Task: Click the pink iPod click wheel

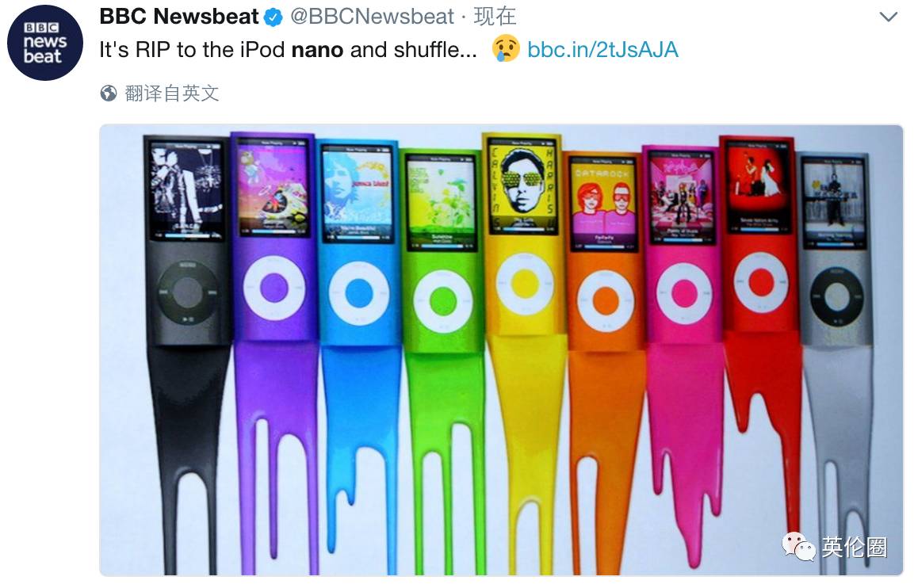Action: pyautogui.click(x=684, y=293)
